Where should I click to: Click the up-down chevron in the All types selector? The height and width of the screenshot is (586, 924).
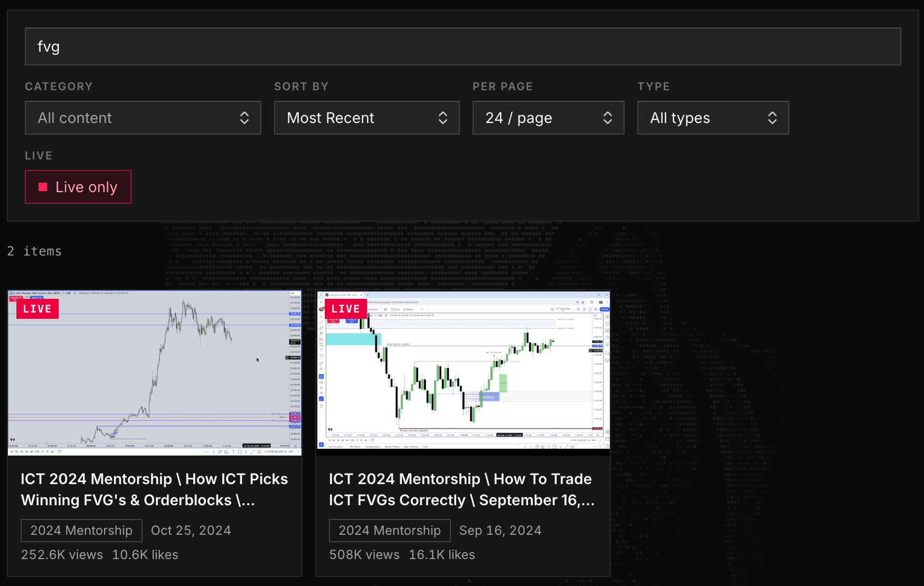tap(772, 118)
